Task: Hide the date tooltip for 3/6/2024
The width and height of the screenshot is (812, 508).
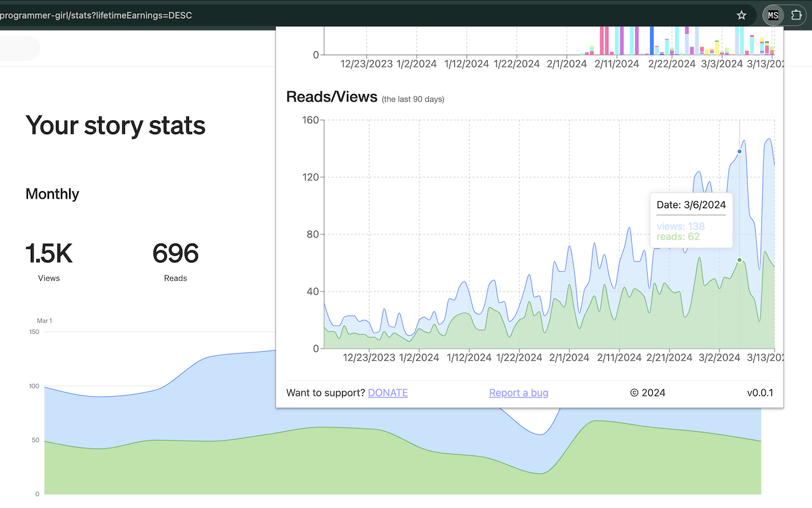Action: point(691,204)
